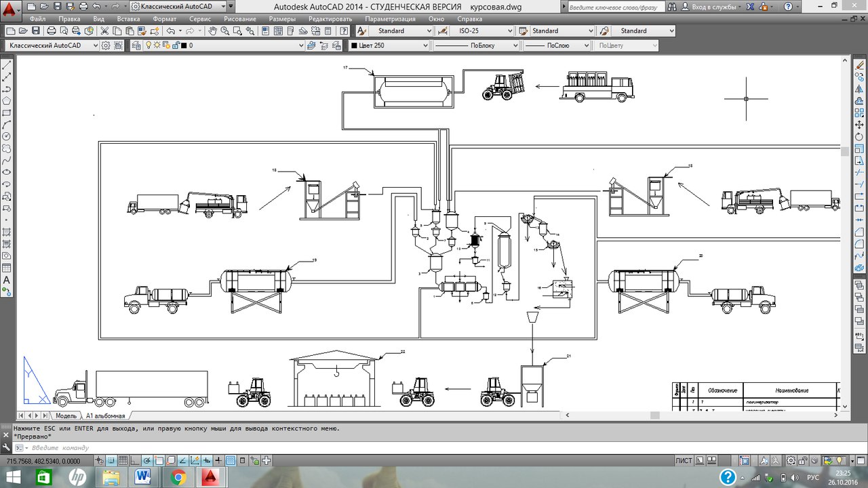Click the Zoom Realtime magnifier icon

coord(224,31)
